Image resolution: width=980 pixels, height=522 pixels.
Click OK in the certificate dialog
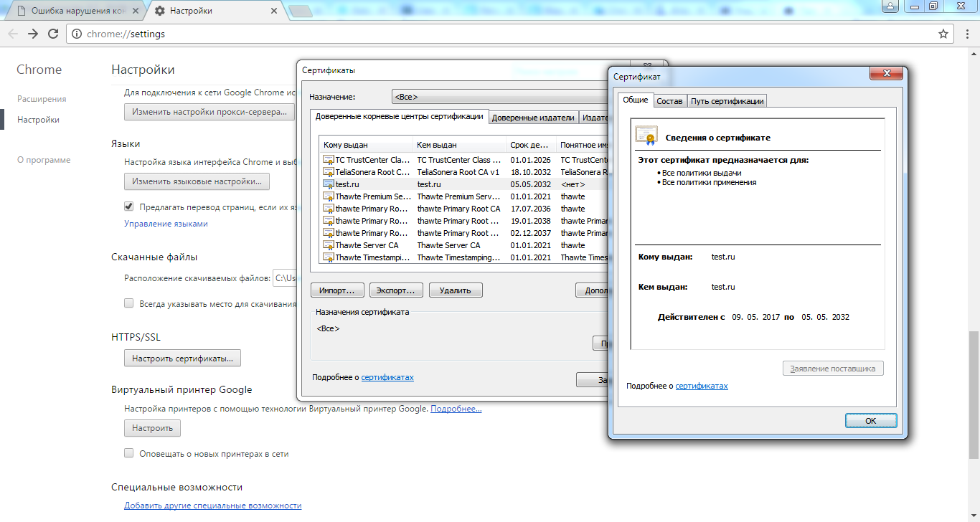click(x=870, y=421)
